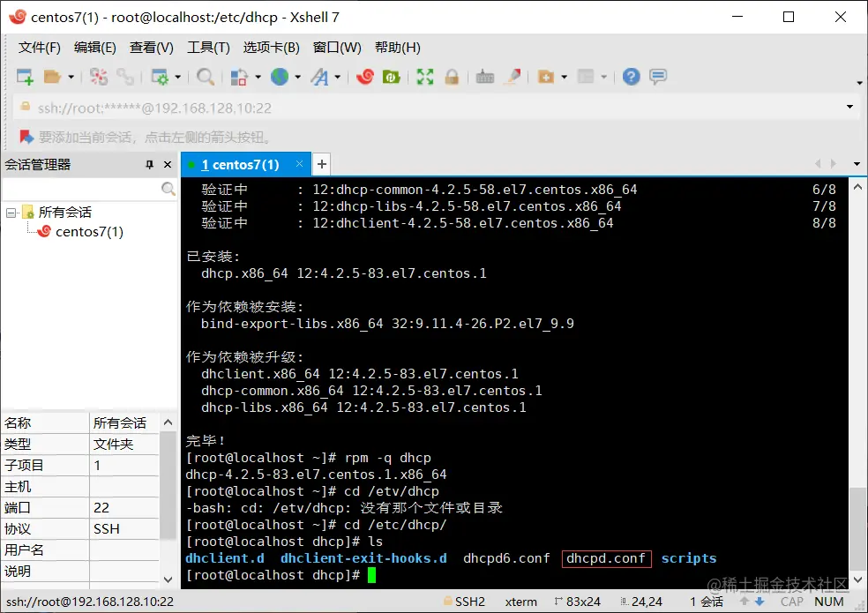
Task: Close the centos7(1) tab
Action: [300, 164]
